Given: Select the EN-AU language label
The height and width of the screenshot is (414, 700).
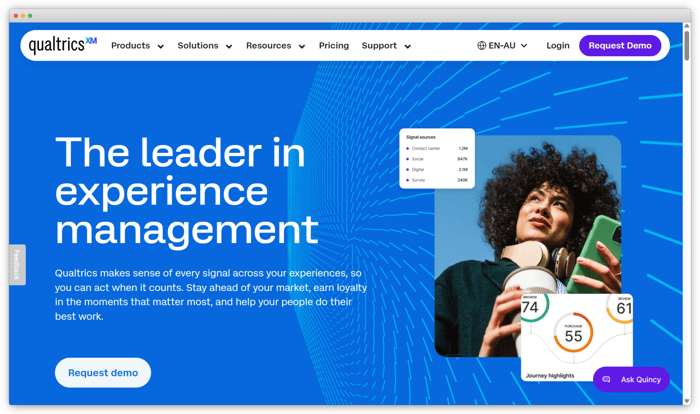Looking at the screenshot, I should tap(502, 46).
